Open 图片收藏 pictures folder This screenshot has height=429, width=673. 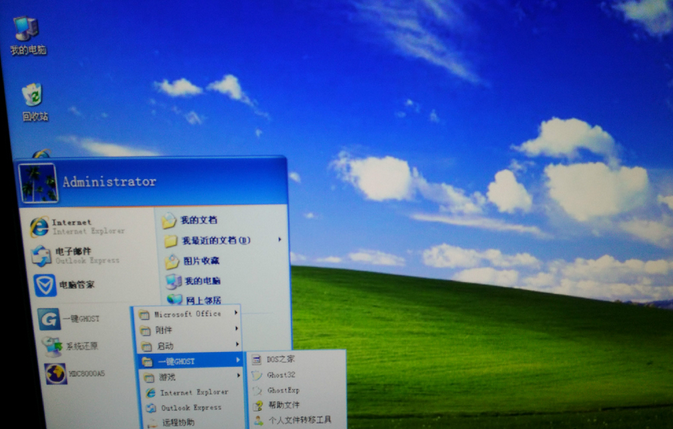coord(192,261)
